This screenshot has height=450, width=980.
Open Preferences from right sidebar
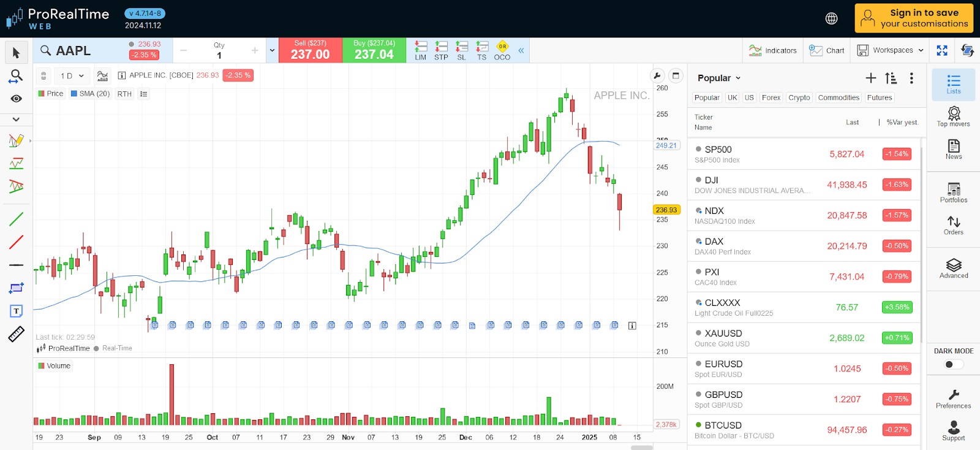pyautogui.click(x=954, y=399)
